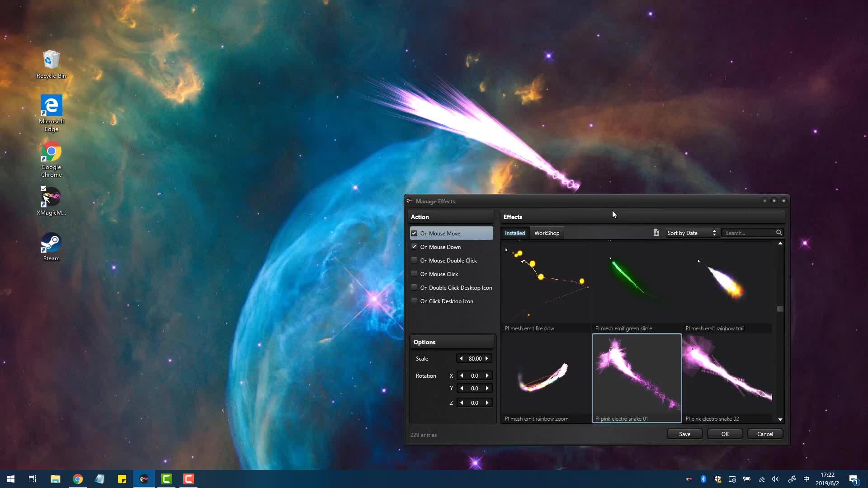Disable On Mouse Move checkbox
This screenshot has height=488, width=868.
(x=414, y=233)
